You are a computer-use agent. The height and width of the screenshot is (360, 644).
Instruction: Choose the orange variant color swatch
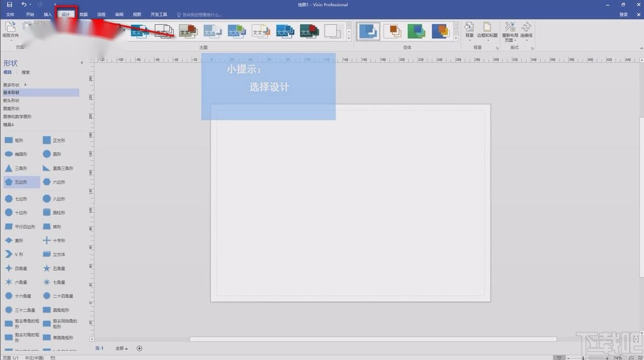(393, 31)
